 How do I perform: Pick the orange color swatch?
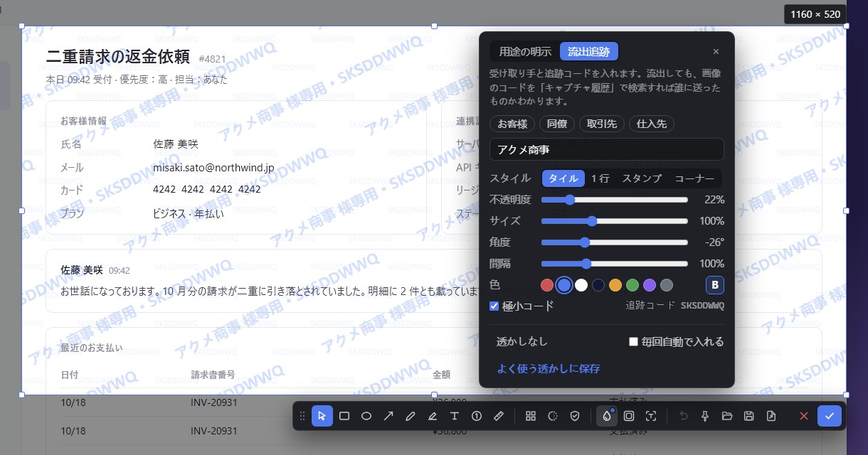point(615,285)
